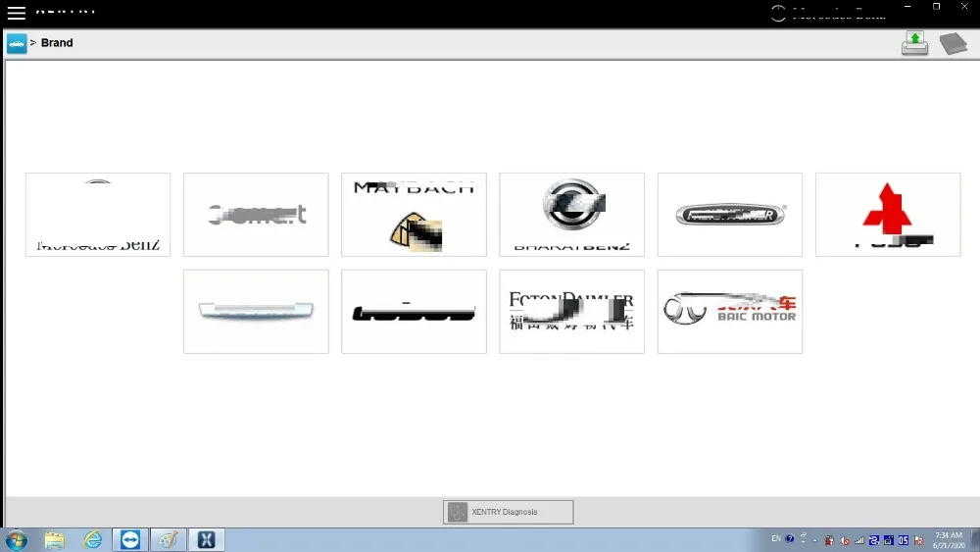Image resolution: width=980 pixels, height=552 pixels.
Task: Click the printer upload icon in the toolbar
Action: [915, 43]
